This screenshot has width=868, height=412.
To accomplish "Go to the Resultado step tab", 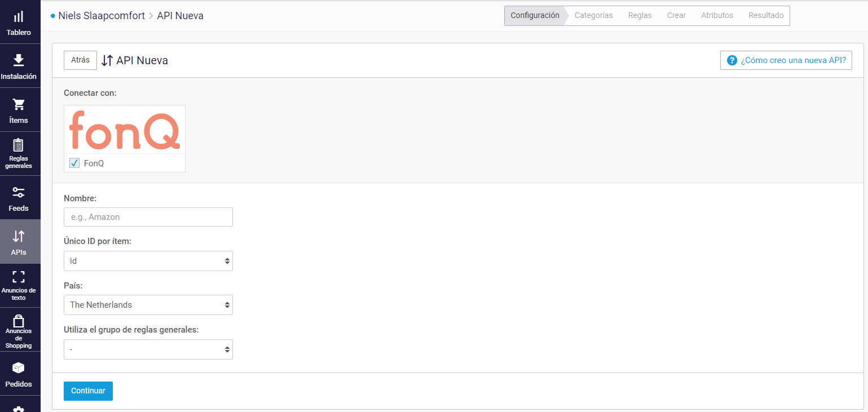I will point(766,16).
